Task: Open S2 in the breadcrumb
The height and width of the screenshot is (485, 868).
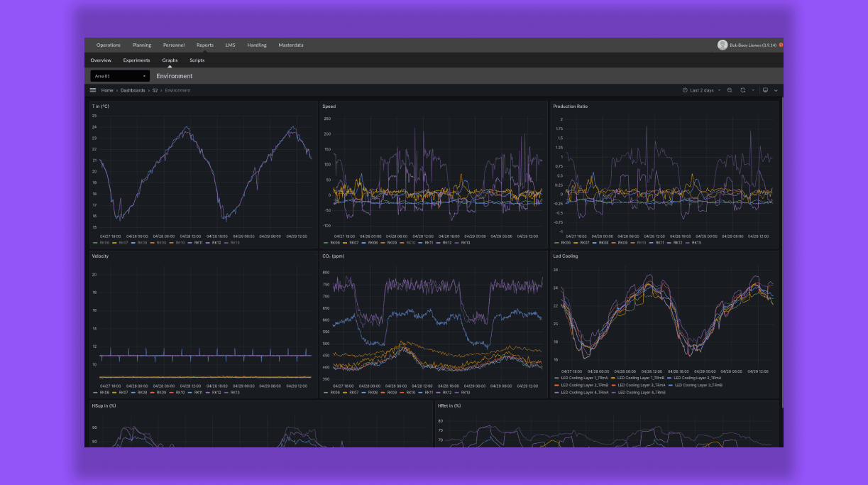Action: tap(155, 90)
